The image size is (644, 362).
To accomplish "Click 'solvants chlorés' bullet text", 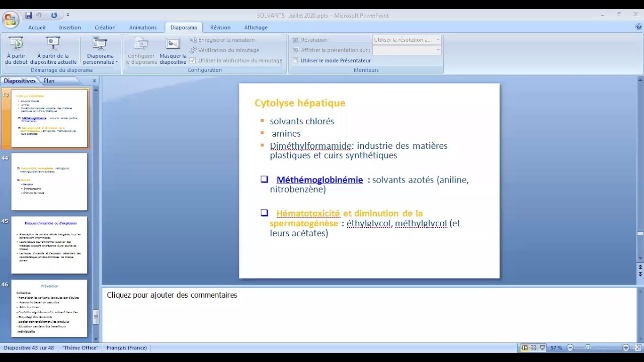I will tap(302, 121).
